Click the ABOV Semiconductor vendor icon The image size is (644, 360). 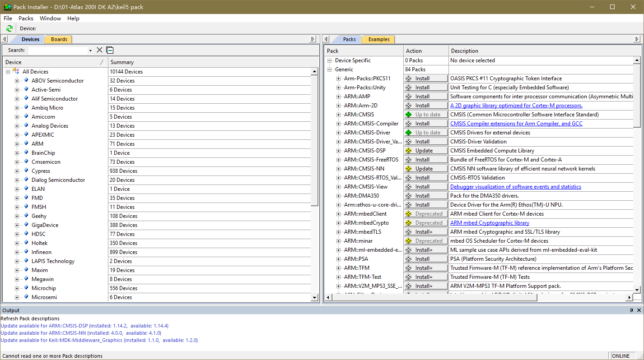point(26,80)
